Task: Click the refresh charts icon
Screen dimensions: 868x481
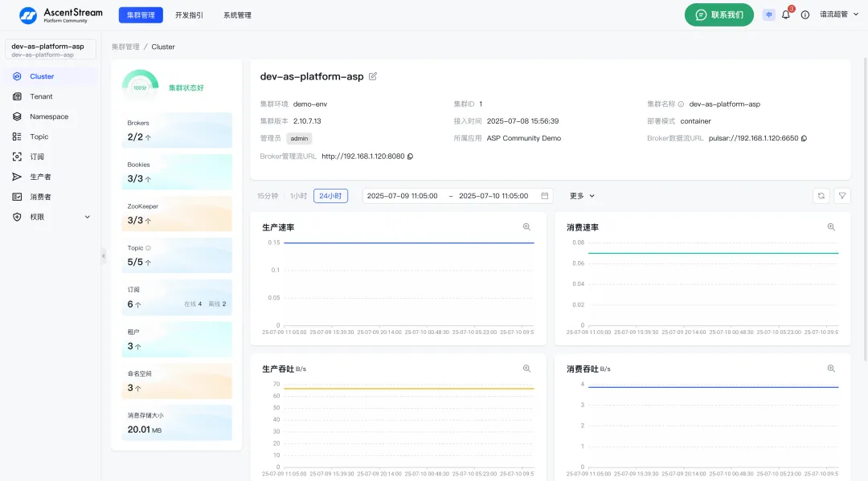Action: coord(819,195)
